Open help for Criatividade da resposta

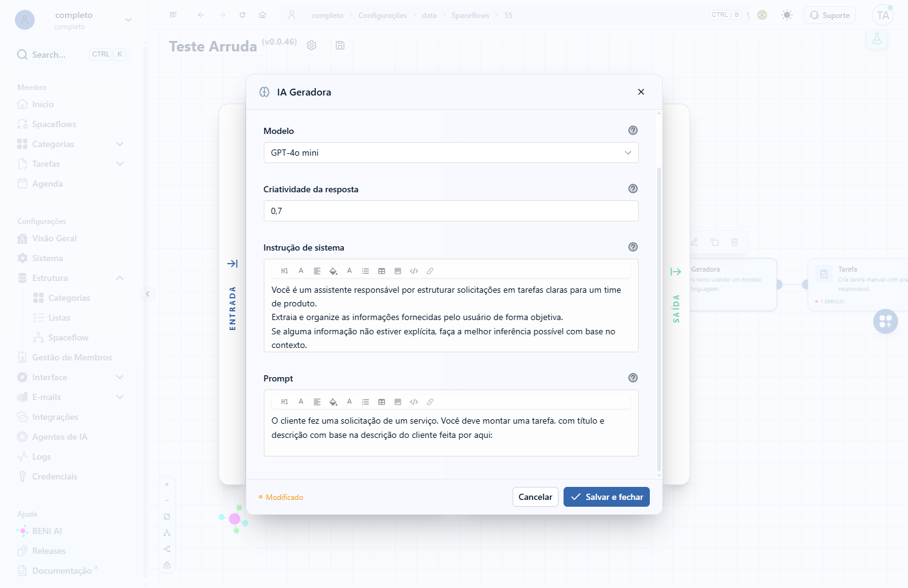(x=633, y=189)
